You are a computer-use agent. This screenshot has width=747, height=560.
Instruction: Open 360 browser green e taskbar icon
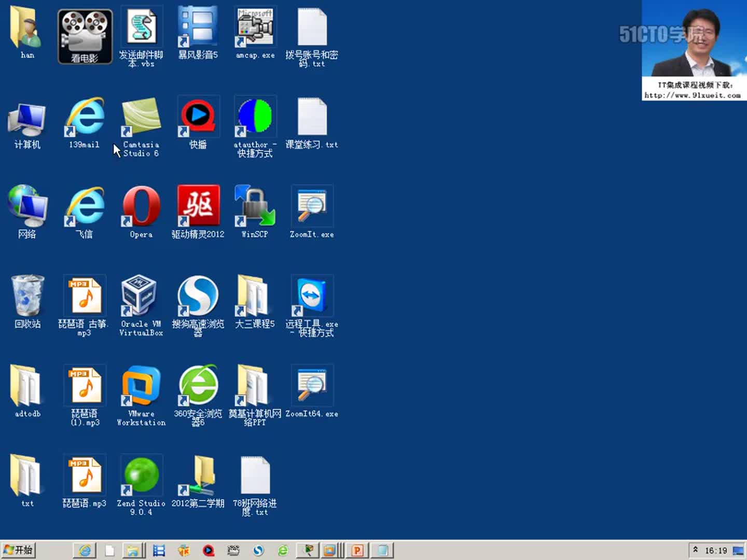pos(283,550)
